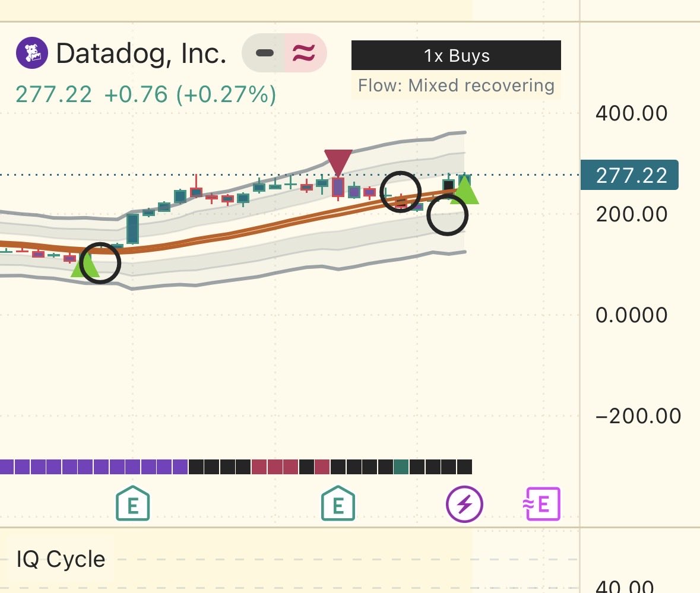
Task: Open the Datadog, Inc. symbol title
Action: [141, 53]
